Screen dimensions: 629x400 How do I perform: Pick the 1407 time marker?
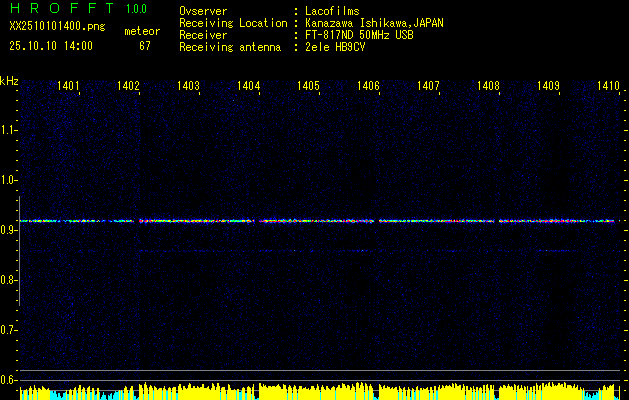tap(429, 87)
